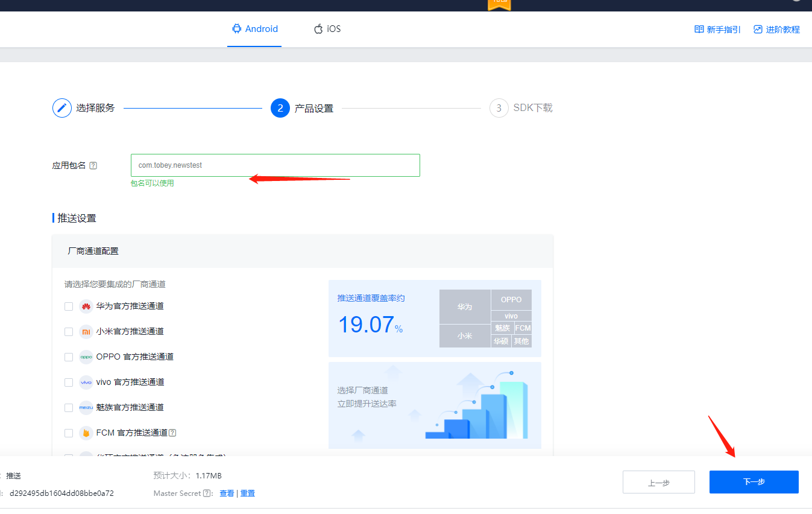The image size is (812, 514).
Task: Click the pencil icon on step 选择服务
Action: pos(62,107)
